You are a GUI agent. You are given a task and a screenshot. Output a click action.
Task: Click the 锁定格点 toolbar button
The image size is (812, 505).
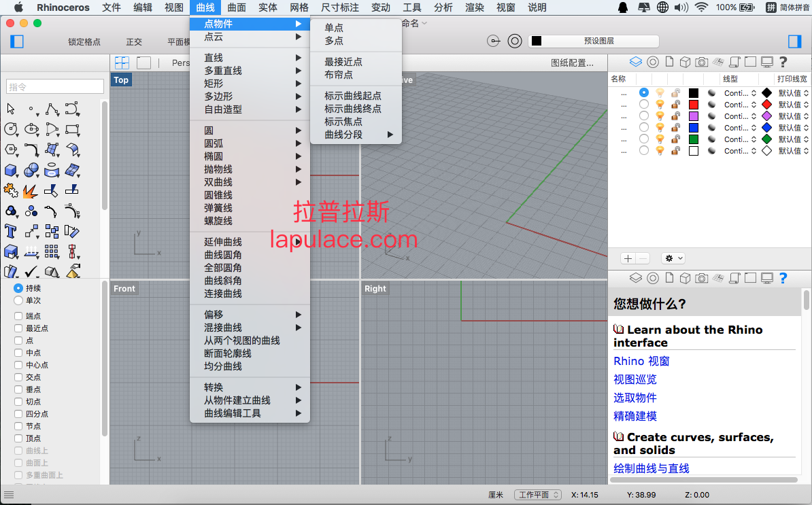click(84, 42)
